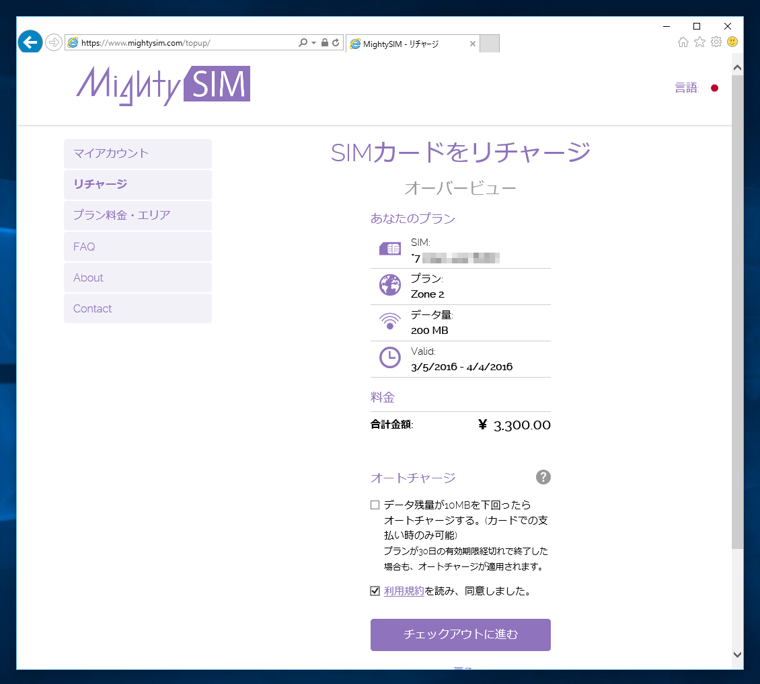760x684 pixels.
Task: Open About in sidebar menu
Action: click(x=138, y=278)
